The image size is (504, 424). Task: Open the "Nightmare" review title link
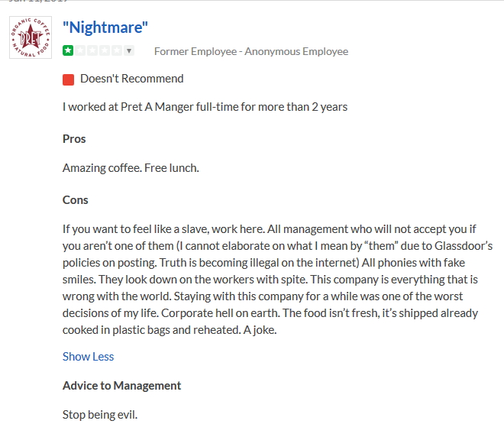point(105,28)
